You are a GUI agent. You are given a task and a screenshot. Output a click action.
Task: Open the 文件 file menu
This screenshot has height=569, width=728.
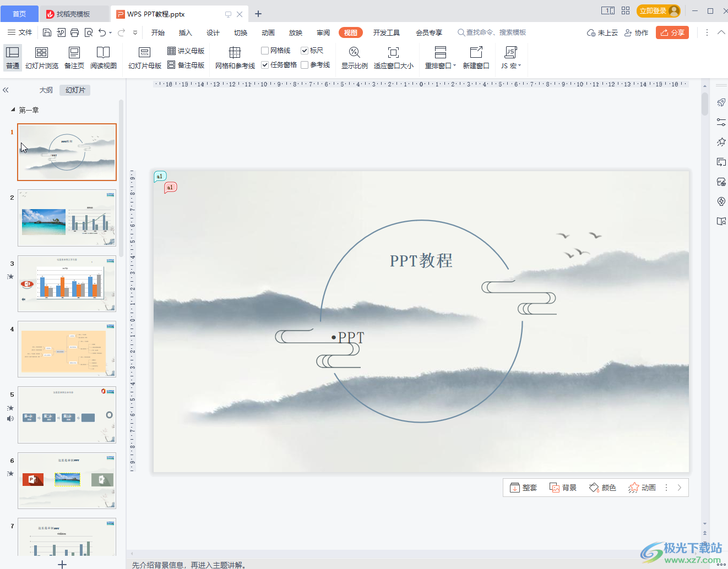pyautogui.click(x=20, y=32)
